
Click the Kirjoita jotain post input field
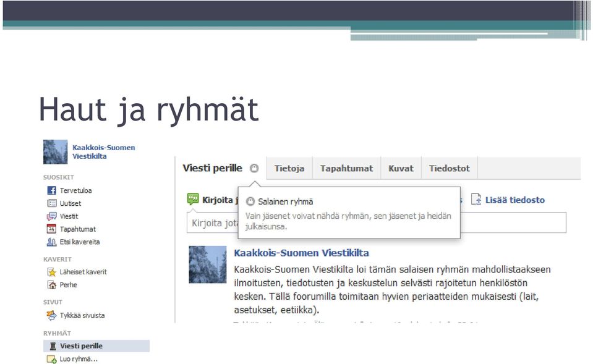click(x=377, y=222)
